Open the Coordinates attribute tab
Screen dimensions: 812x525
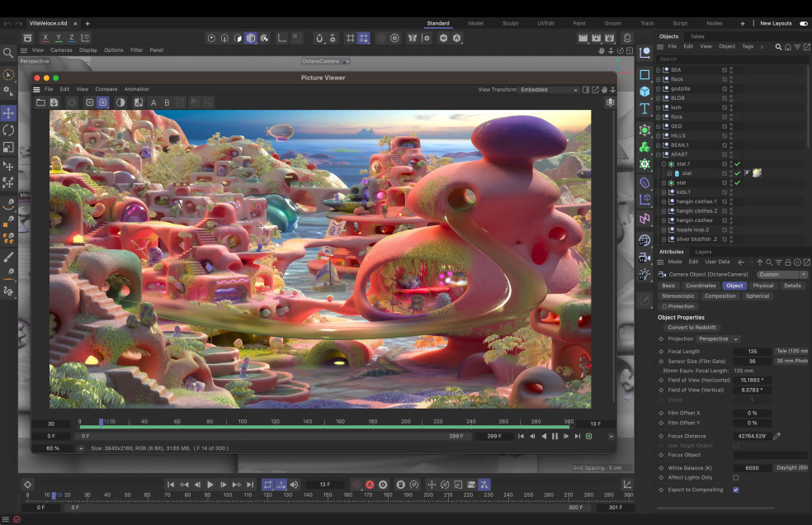701,286
